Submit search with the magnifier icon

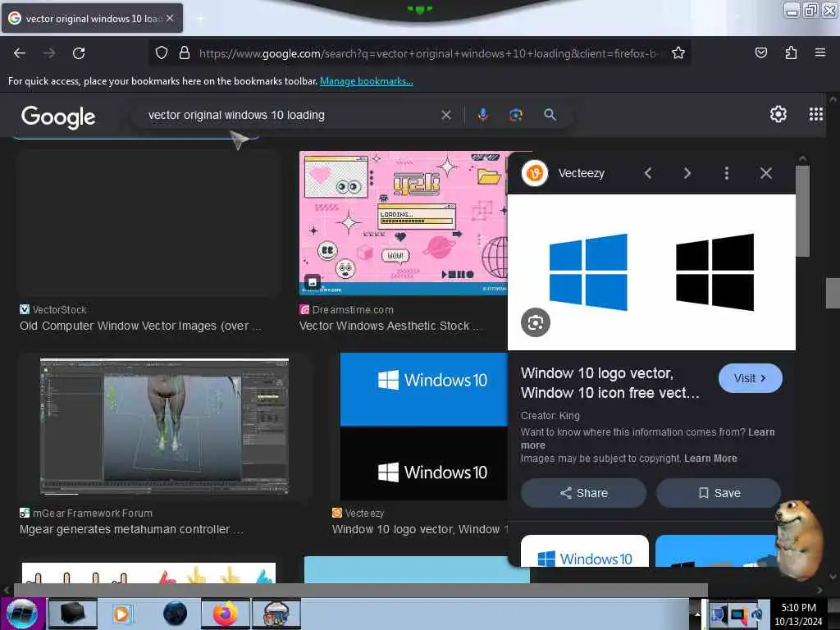coord(550,115)
